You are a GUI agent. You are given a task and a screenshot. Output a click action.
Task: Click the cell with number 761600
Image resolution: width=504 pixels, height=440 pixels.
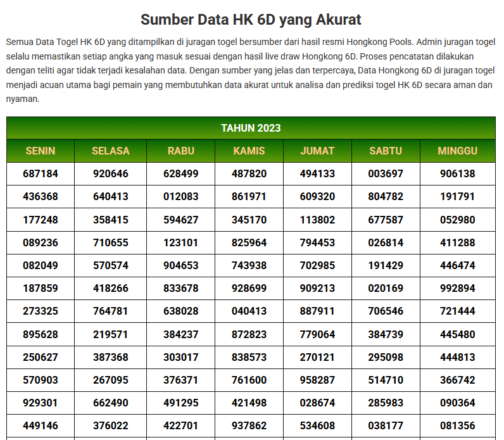point(249,380)
